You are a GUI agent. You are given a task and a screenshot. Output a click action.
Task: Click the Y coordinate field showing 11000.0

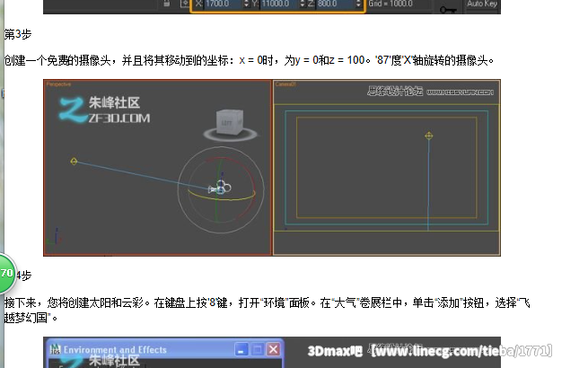tap(279, 4)
